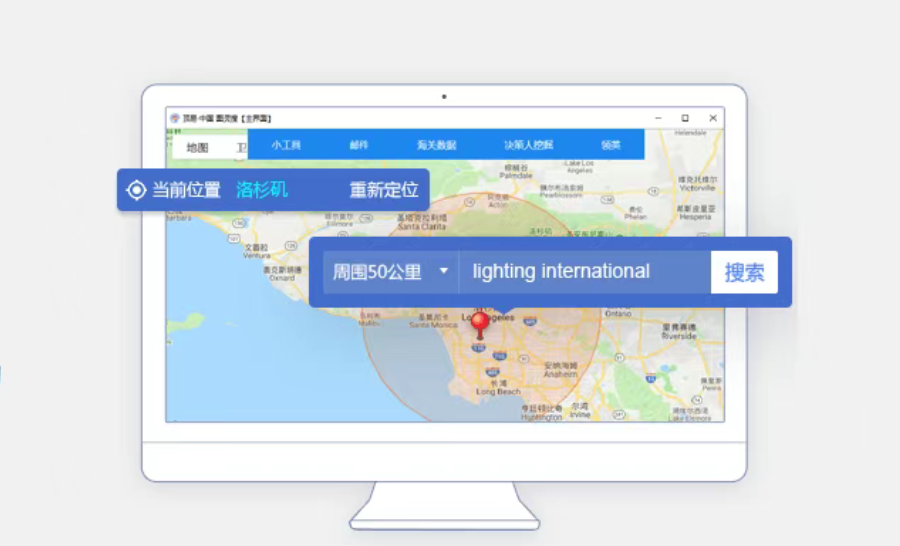
Task: Open the 邮件 menu item
Action: click(359, 145)
